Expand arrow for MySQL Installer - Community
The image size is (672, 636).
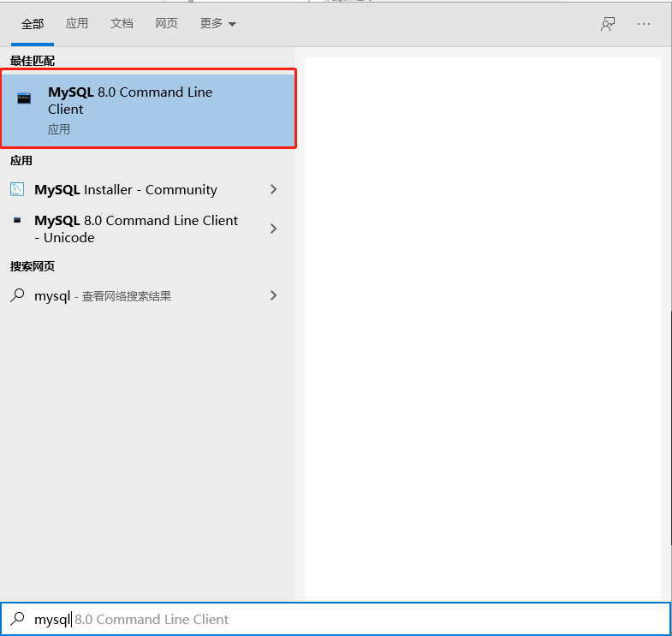[273, 189]
